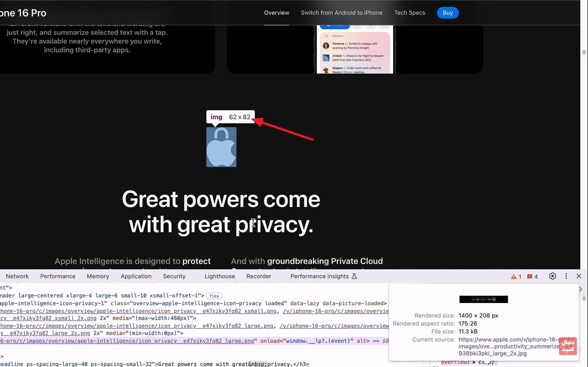Screen dimensions: 588x367
Task: Open the Tech Specs link
Action: coord(410,13)
